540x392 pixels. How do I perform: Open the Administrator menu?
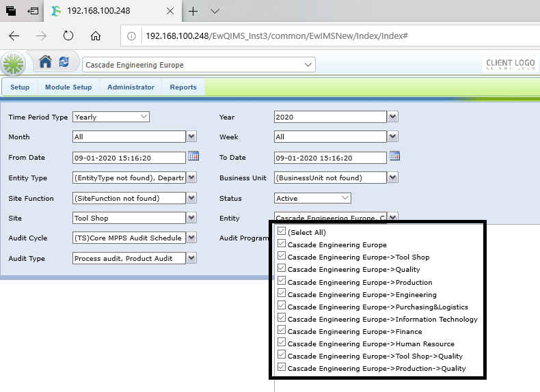(131, 87)
